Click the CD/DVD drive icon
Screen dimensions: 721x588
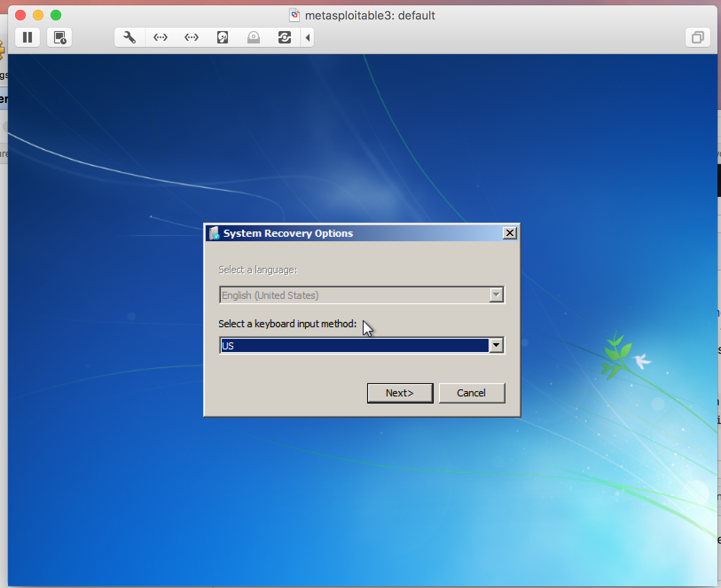pyautogui.click(x=254, y=37)
